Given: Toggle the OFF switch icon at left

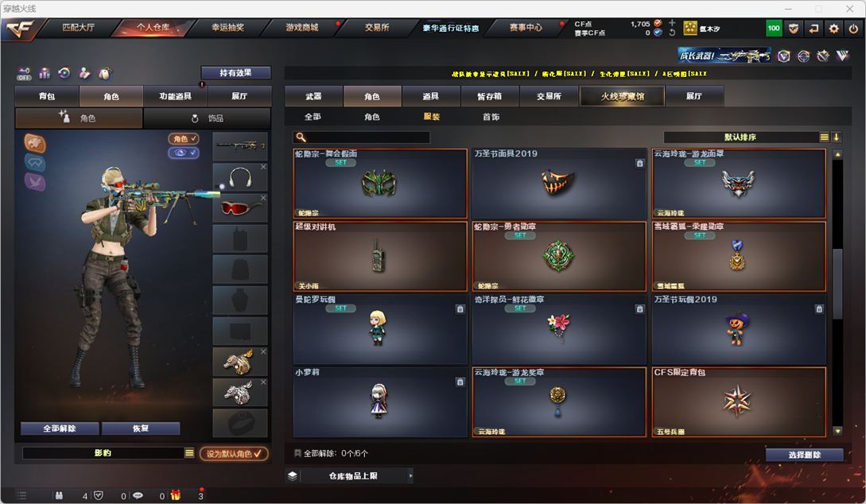Looking at the screenshot, I should tap(24, 73).
